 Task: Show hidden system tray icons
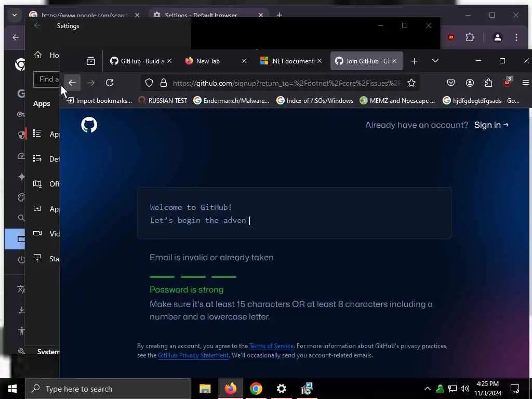point(428,389)
